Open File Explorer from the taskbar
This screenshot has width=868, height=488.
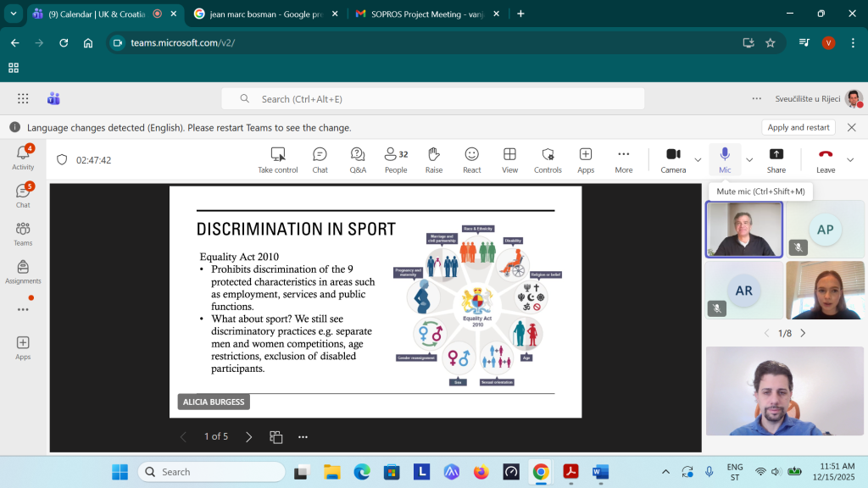(x=331, y=472)
